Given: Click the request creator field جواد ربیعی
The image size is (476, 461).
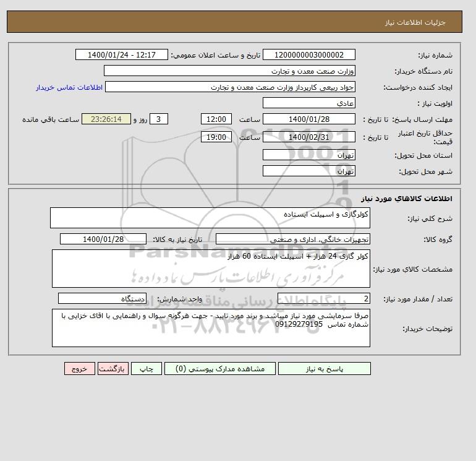Looking at the screenshot, I should [x=230, y=87].
